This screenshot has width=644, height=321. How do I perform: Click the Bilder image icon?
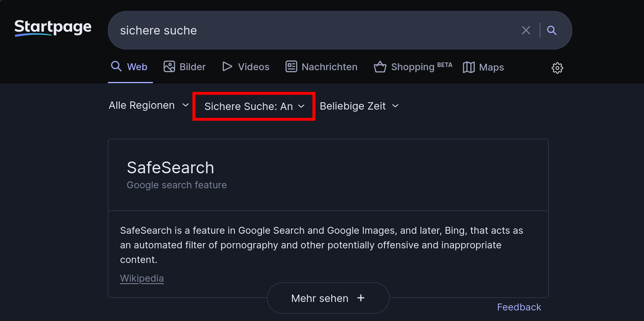click(x=169, y=67)
